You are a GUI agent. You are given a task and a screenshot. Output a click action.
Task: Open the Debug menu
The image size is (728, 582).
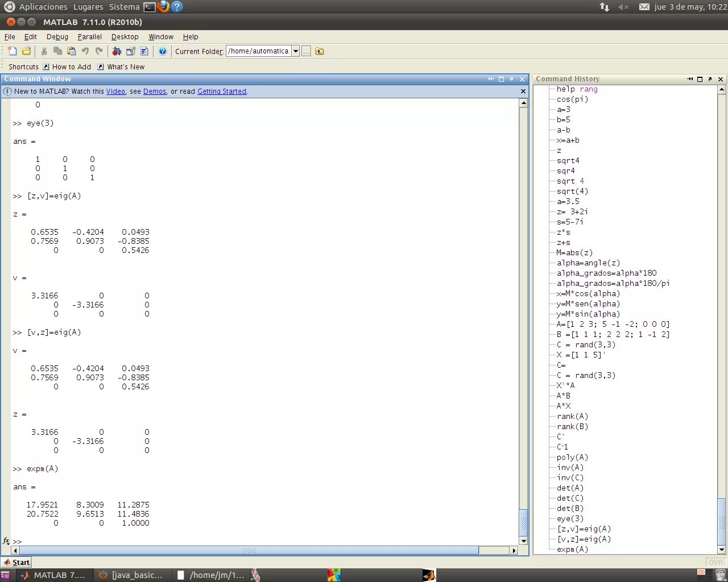[x=57, y=36]
